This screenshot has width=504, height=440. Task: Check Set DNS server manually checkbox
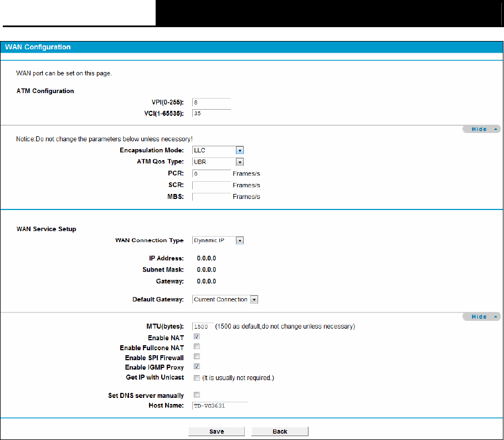pos(197,395)
